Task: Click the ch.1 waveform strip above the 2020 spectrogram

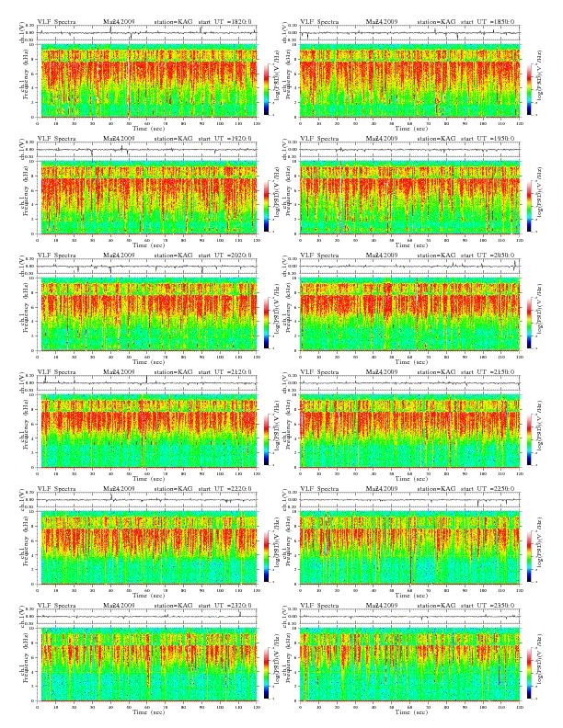Action: [147, 267]
